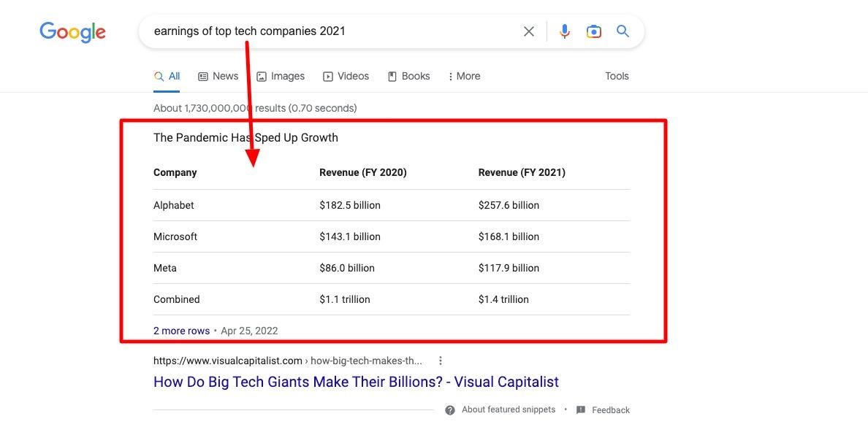Clear the search query with X icon
Viewport: 868px width, 427px height.
point(529,31)
